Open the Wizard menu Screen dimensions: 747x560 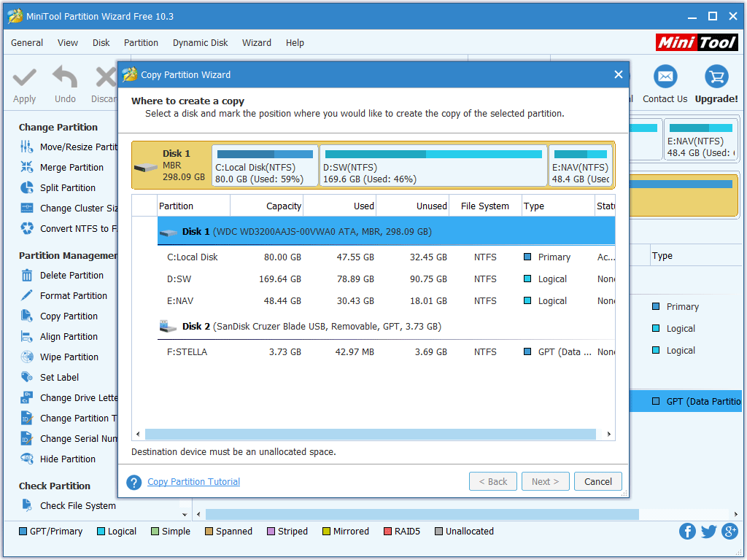click(257, 43)
